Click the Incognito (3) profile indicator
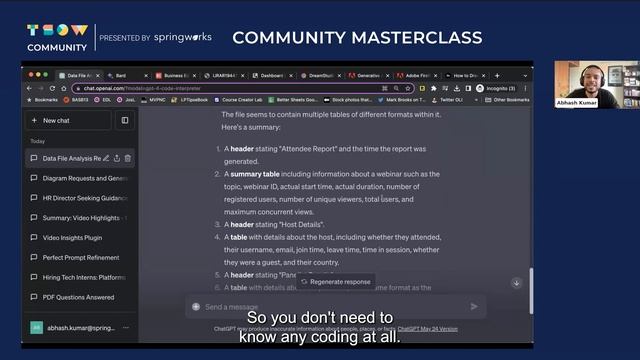640x360 pixels. [496, 88]
